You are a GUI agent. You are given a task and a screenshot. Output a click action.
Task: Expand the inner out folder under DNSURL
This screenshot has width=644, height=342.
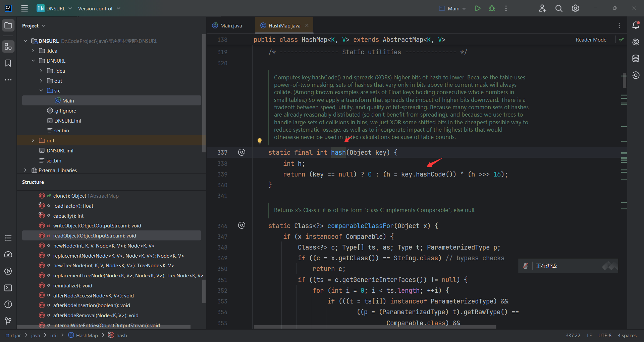[41, 81]
